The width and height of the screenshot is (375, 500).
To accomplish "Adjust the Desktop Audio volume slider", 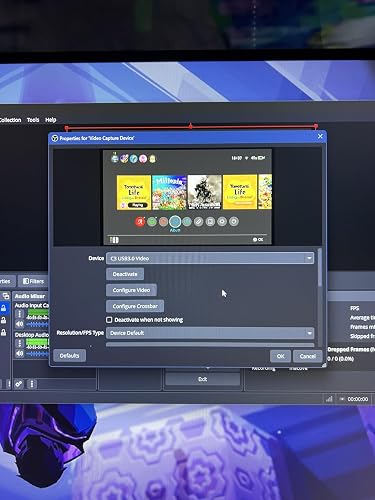I will tap(37, 353).
